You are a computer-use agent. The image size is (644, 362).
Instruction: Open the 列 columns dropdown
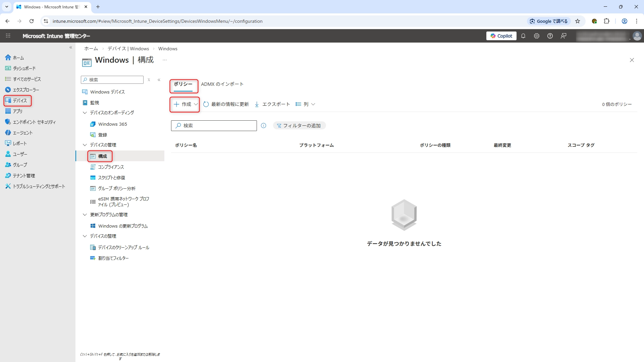(305, 104)
